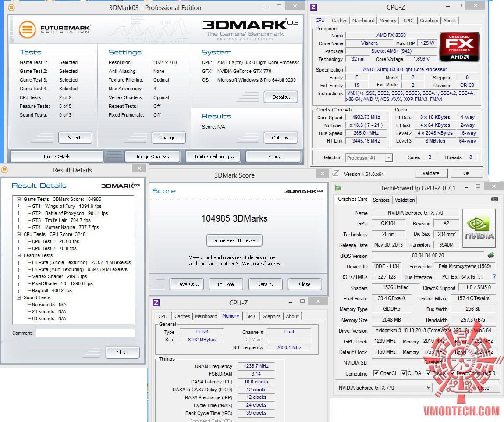This screenshot has height=422, width=504.
Task: Click the NVIDIA logo in GPU-Z
Action: [x=479, y=229]
